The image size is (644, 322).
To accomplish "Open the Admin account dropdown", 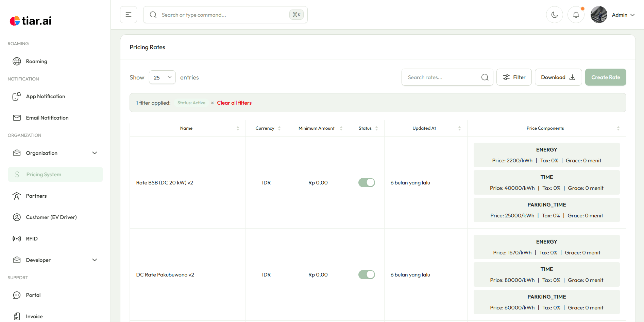I will pyautogui.click(x=623, y=15).
